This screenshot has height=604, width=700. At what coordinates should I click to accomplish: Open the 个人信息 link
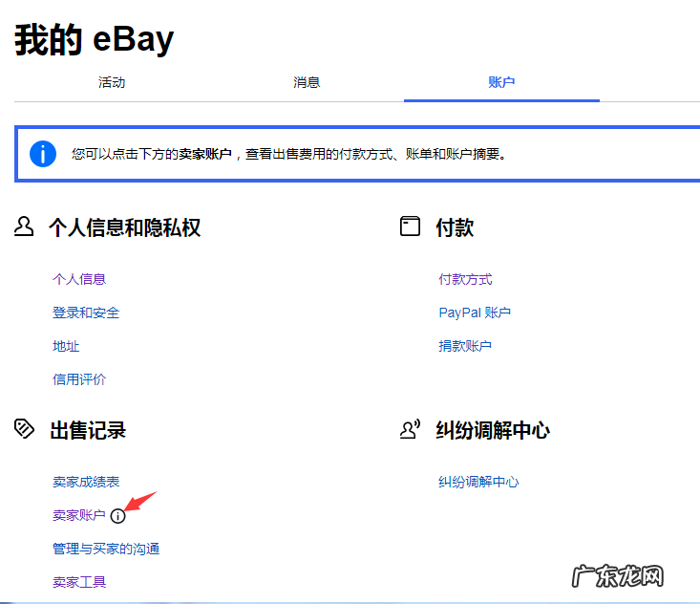click(x=79, y=279)
